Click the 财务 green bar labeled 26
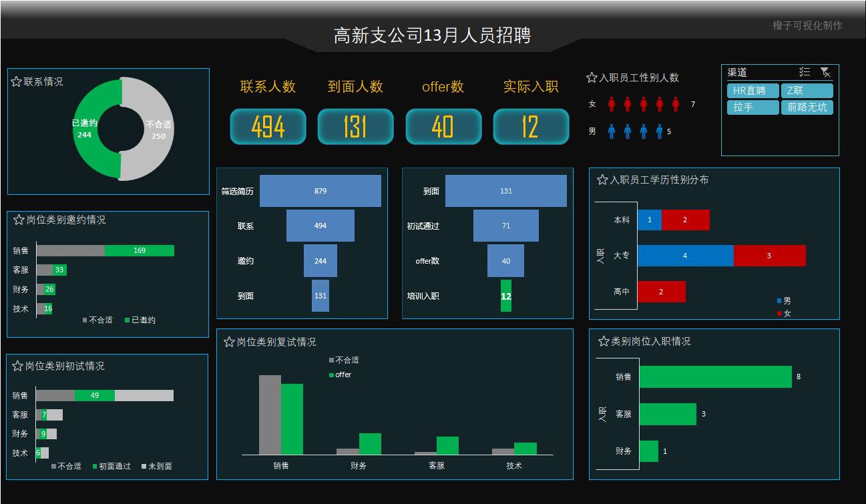 [x=50, y=289]
